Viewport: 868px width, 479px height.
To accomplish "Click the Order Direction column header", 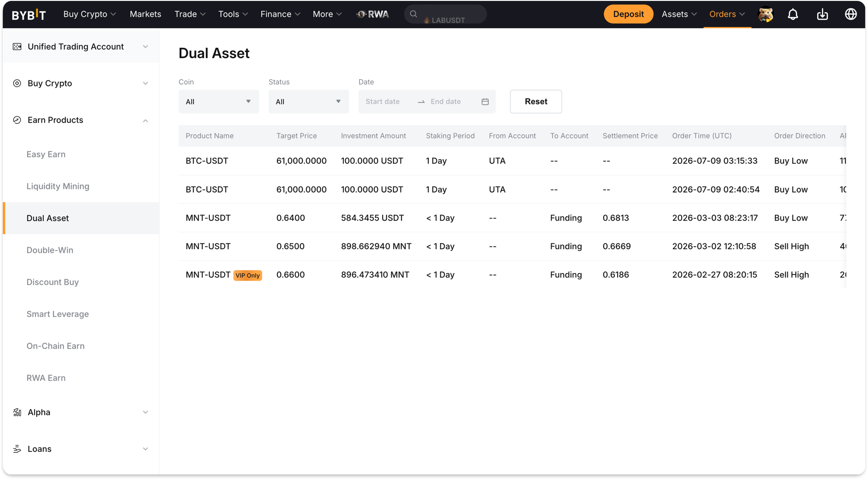I will click(799, 136).
